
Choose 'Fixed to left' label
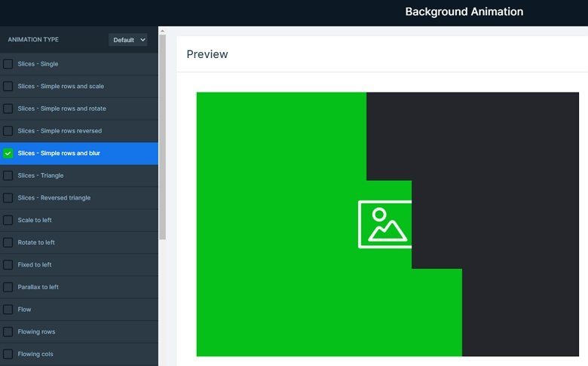click(35, 264)
